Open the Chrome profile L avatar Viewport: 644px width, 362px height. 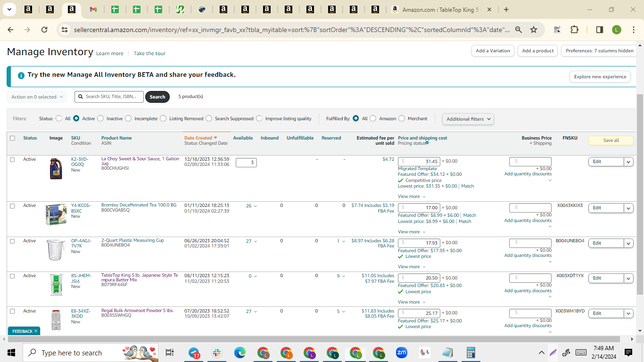coord(617,30)
